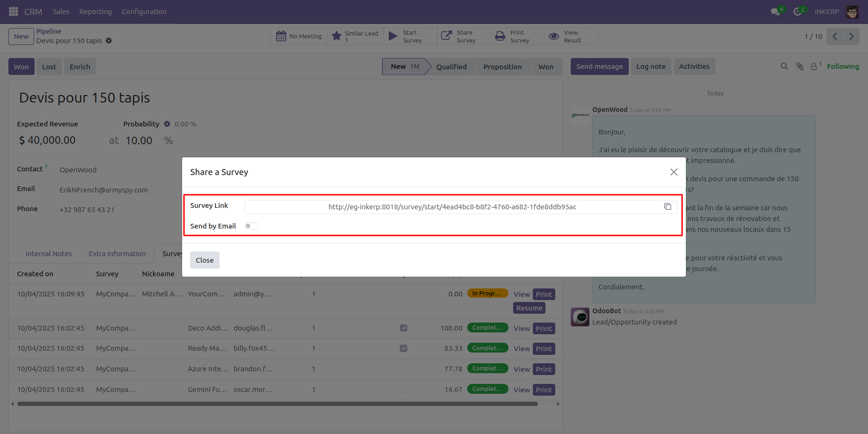
Task: Open the attachments paperclip icon
Action: (x=800, y=66)
